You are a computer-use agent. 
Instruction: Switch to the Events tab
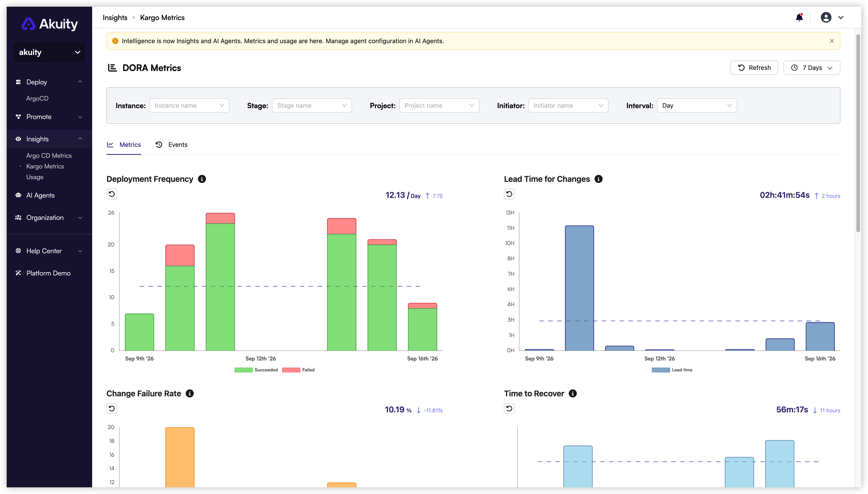[x=171, y=145]
